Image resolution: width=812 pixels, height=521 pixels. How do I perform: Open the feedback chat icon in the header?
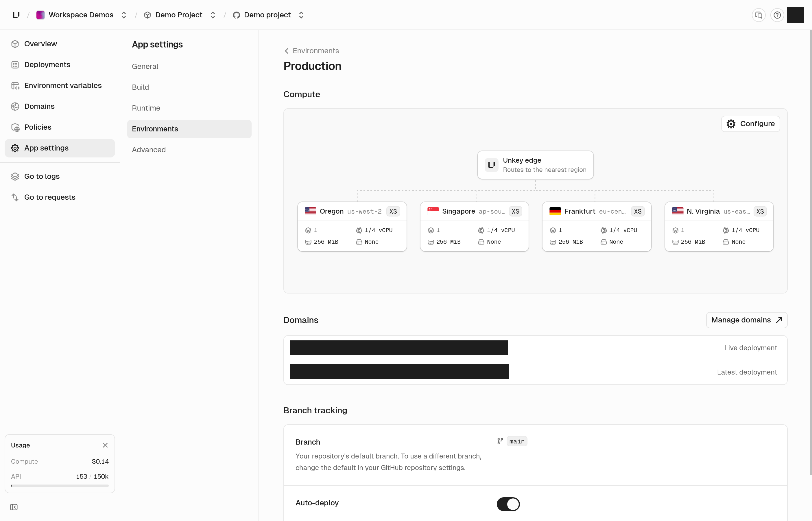(x=759, y=15)
